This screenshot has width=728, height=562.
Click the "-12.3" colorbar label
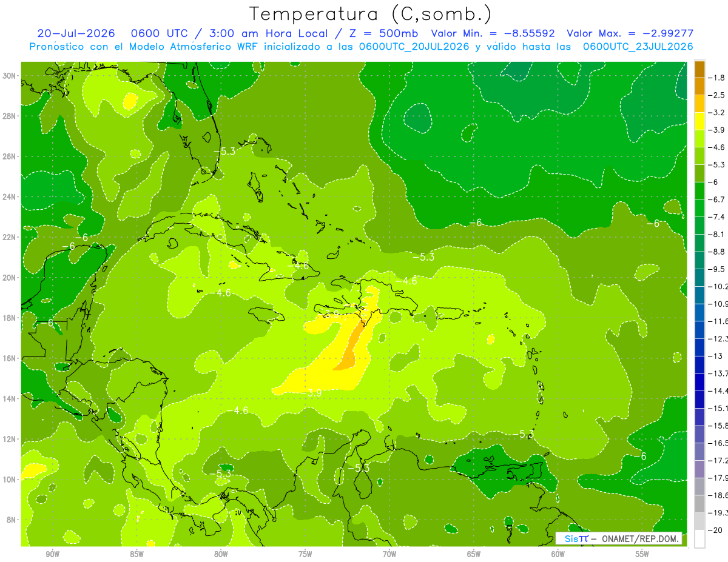tap(719, 338)
